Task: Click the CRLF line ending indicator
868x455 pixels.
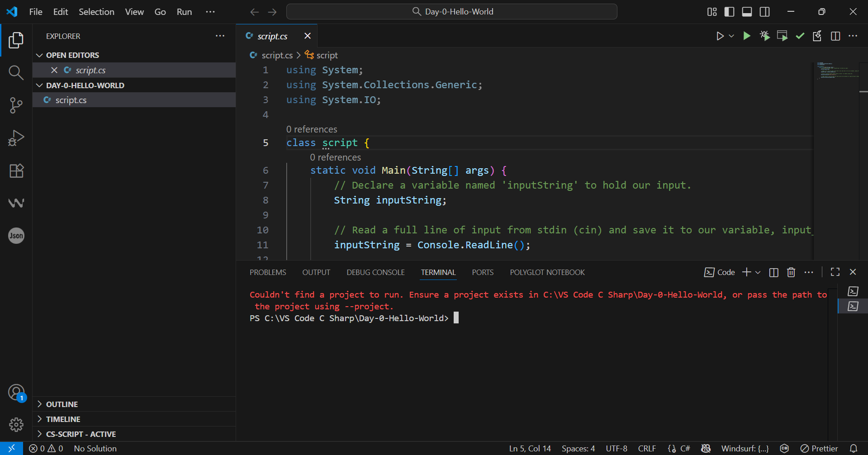Action: [647, 449]
